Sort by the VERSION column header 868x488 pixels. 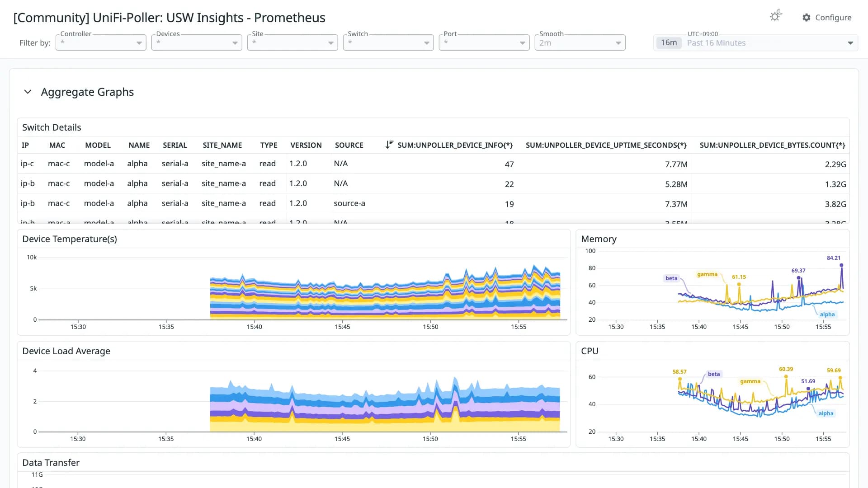[x=306, y=145]
